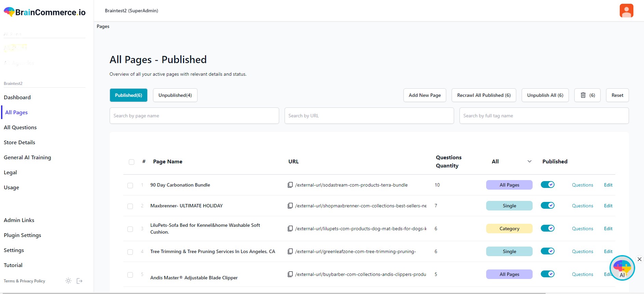Click the Unpublish All (6) button
Viewport: 644px width, 294px height.
click(x=545, y=95)
